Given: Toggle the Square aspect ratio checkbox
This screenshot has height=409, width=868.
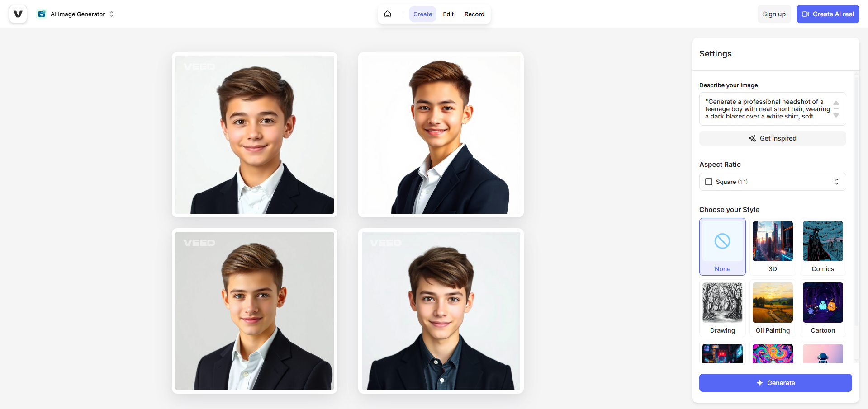Looking at the screenshot, I should (x=709, y=181).
